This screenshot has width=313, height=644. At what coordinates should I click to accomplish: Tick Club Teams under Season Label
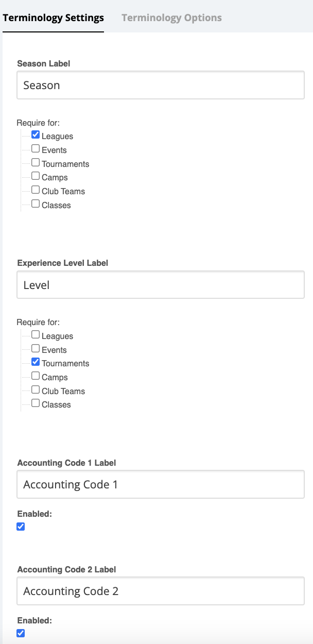click(36, 190)
